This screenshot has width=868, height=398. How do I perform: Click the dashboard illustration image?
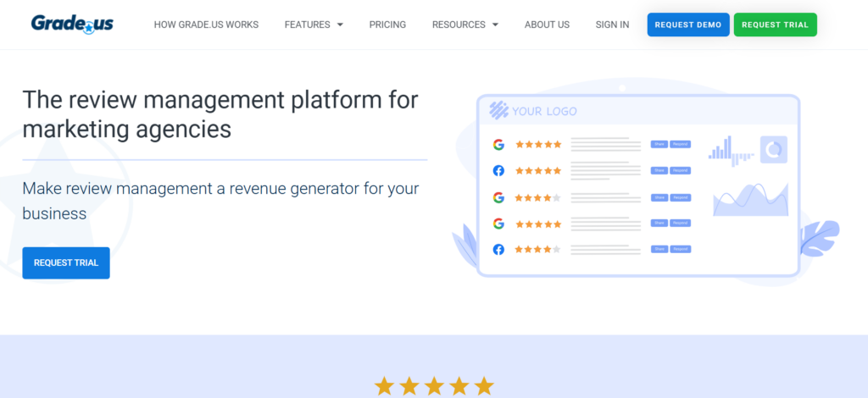645,182
